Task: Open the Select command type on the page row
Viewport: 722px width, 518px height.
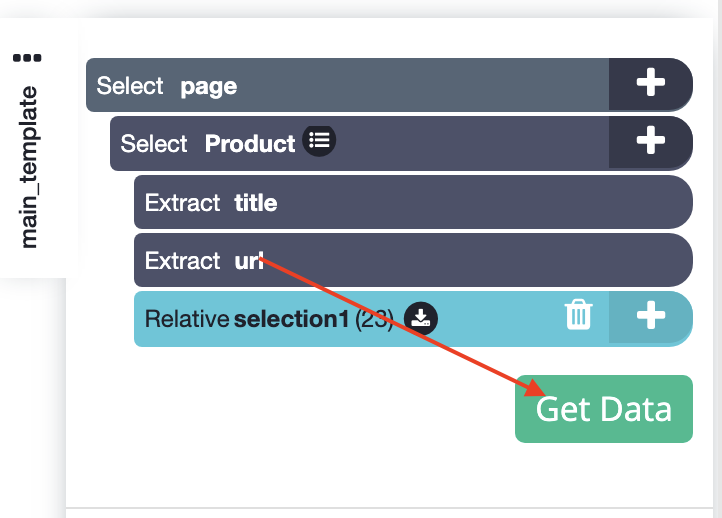Action: [x=130, y=86]
